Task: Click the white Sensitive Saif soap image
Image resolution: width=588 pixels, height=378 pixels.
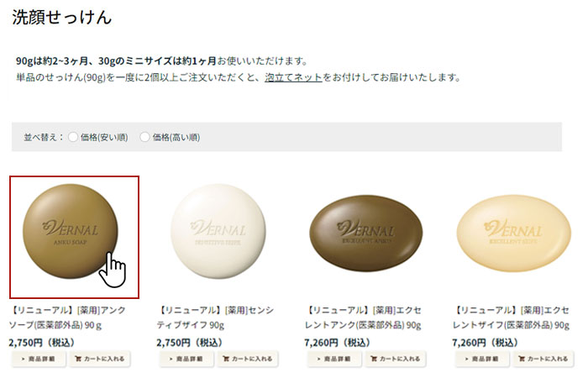Action: click(x=218, y=231)
